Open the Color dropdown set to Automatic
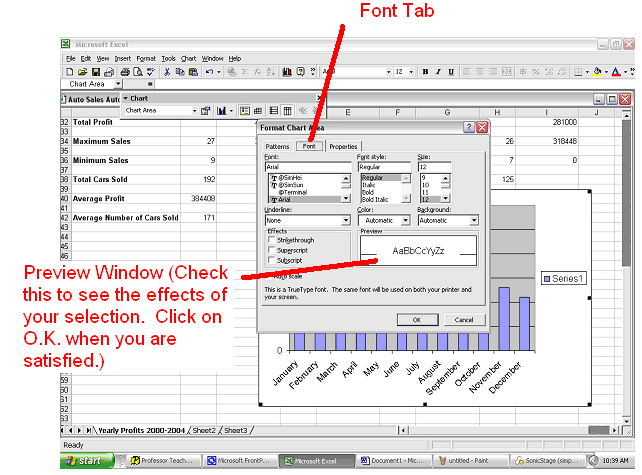This screenshot has width=642, height=475. (405, 220)
